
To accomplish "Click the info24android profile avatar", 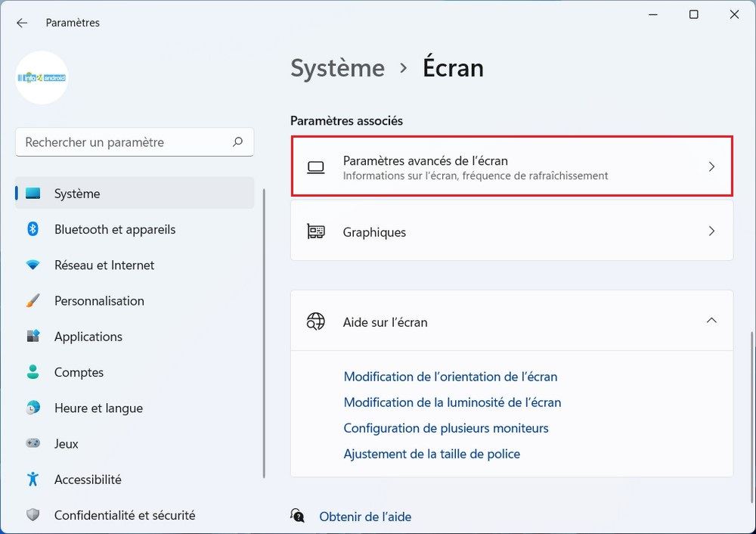I will (42, 77).
